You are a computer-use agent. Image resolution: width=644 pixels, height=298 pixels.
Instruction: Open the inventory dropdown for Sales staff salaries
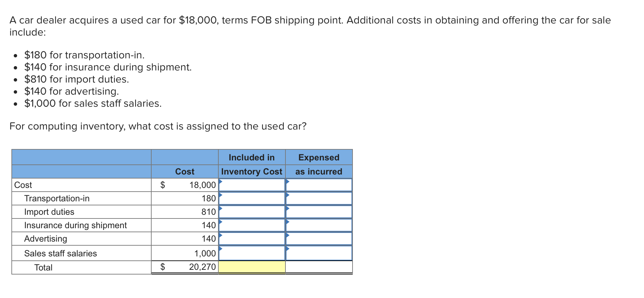pos(252,253)
